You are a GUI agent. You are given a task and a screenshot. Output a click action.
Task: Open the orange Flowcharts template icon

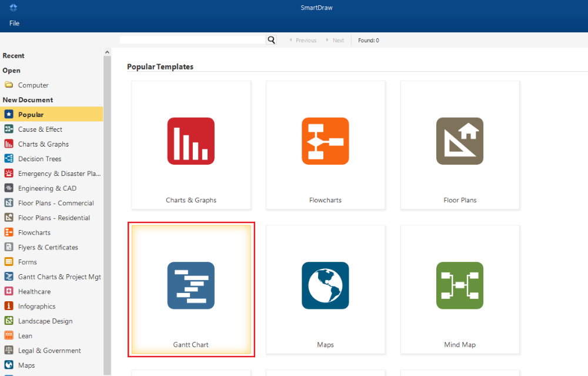(x=325, y=141)
